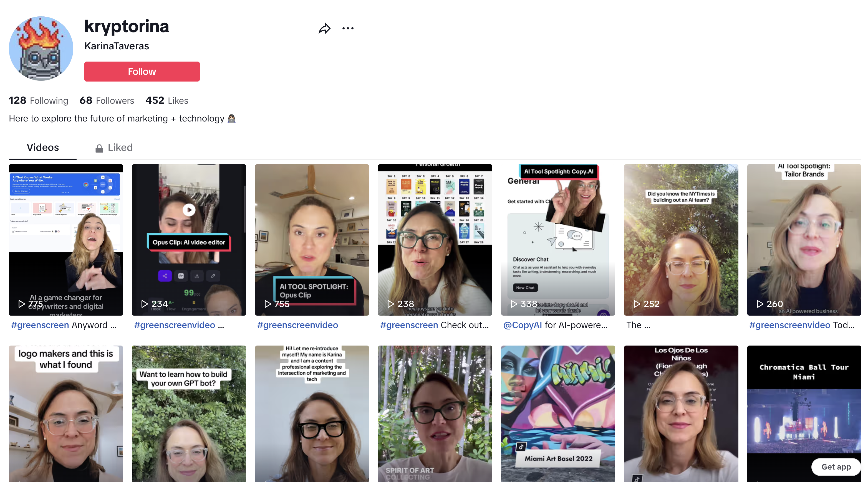Click play icon on the 234-views video
The height and width of the screenshot is (482, 868).
145,304
